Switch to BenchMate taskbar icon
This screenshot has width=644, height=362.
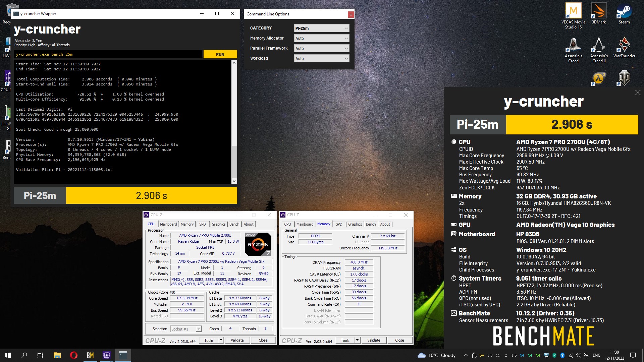(90, 355)
